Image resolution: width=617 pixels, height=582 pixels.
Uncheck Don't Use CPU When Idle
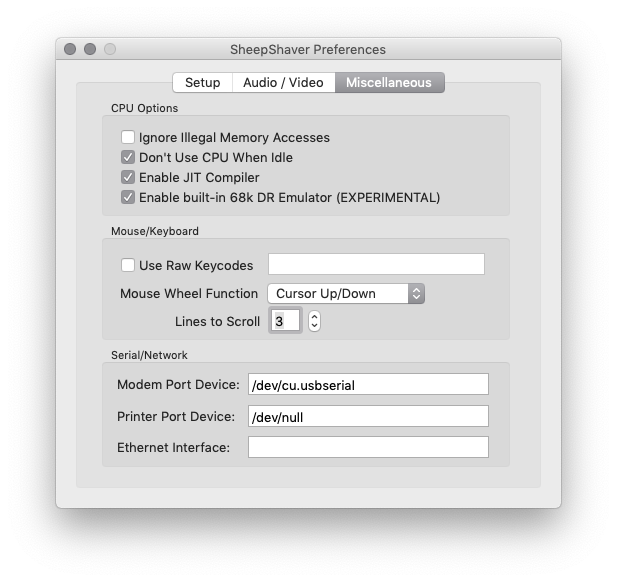(128, 157)
